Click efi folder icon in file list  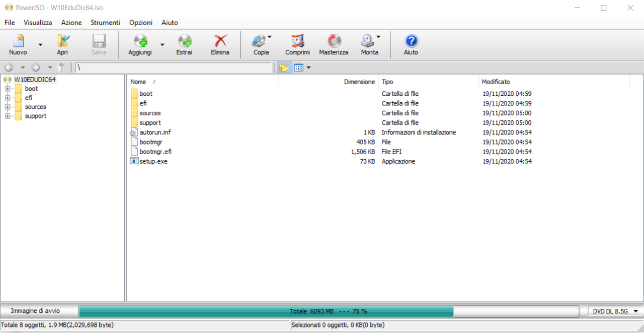point(134,103)
